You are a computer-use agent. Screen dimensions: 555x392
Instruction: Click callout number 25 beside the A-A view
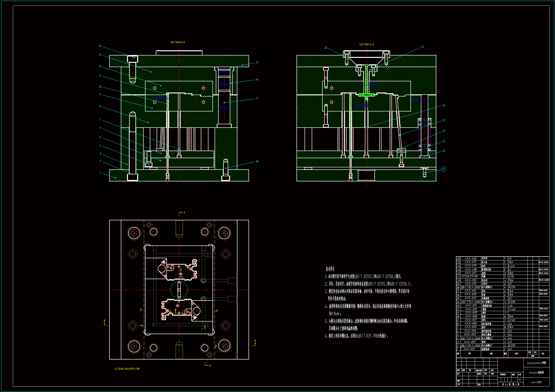click(x=422, y=47)
